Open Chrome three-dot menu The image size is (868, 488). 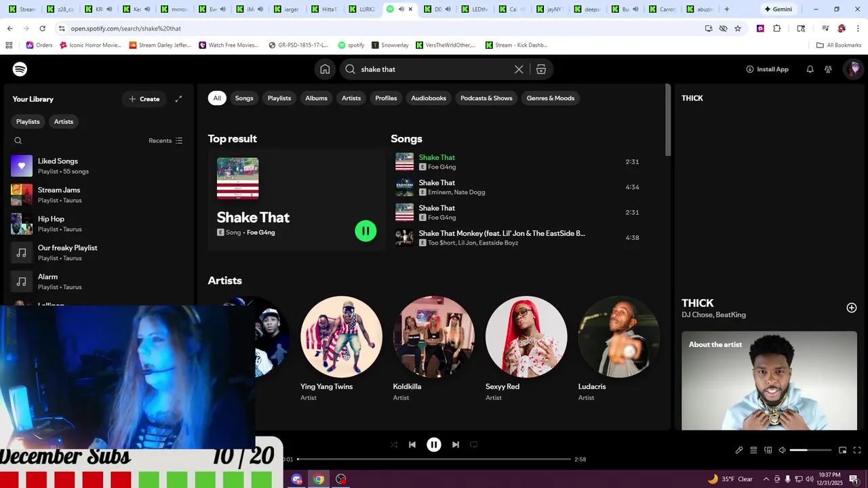pos(857,28)
